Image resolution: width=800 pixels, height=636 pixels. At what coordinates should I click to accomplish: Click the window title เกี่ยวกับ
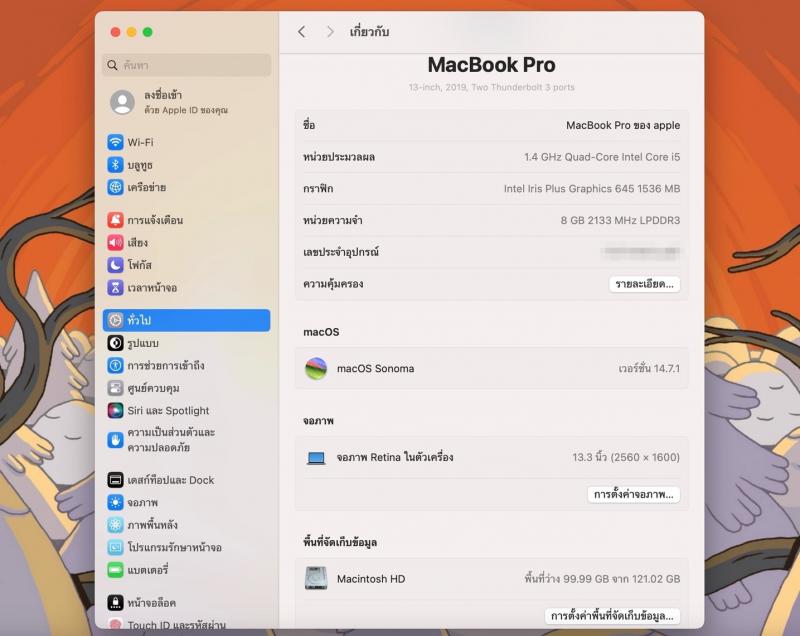369,32
